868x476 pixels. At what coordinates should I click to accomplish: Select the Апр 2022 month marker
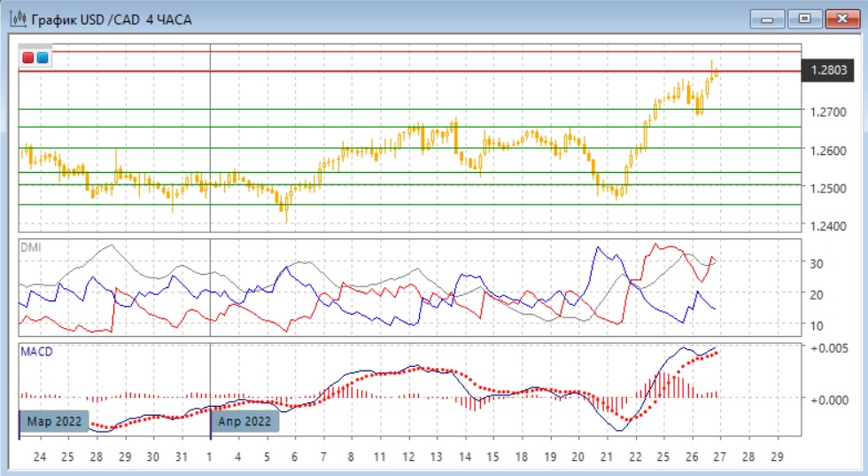click(245, 422)
